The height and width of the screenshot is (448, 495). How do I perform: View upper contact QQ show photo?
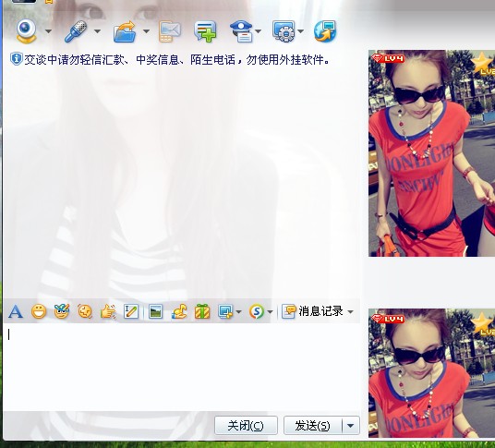click(431, 153)
